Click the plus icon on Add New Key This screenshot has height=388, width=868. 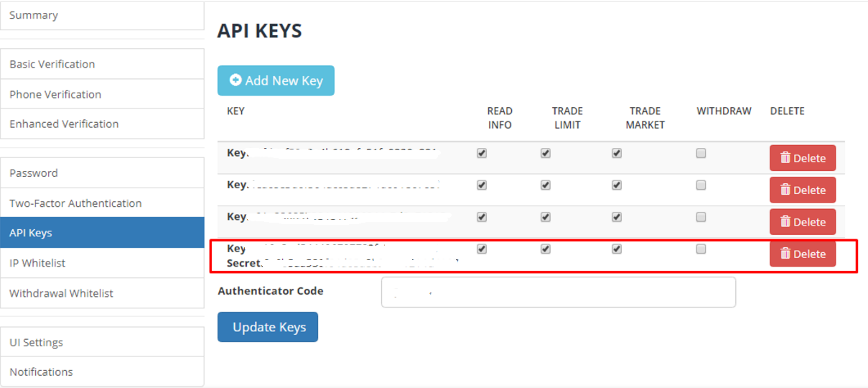(235, 80)
